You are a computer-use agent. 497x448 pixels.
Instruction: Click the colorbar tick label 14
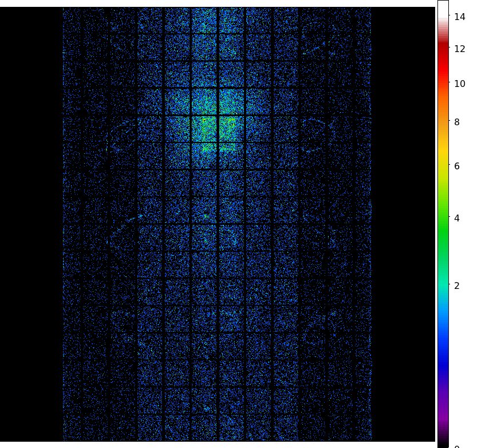pyautogui.click(x=459, y=17)
